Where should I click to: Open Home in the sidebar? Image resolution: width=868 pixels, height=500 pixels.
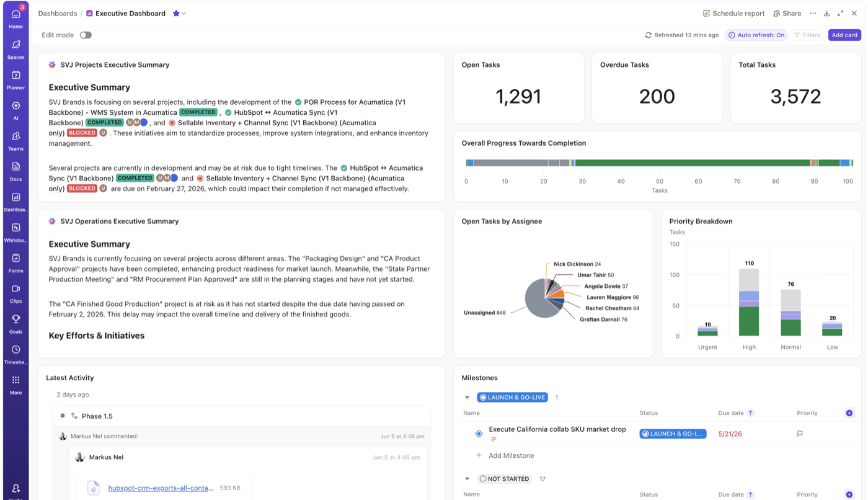(15, 18)
